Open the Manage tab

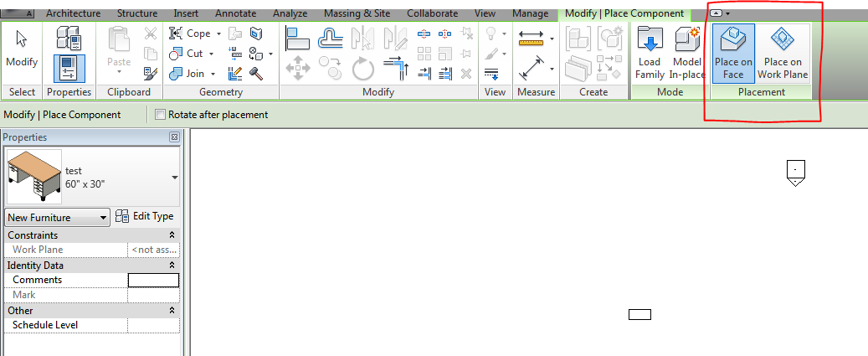pos(530,13)
